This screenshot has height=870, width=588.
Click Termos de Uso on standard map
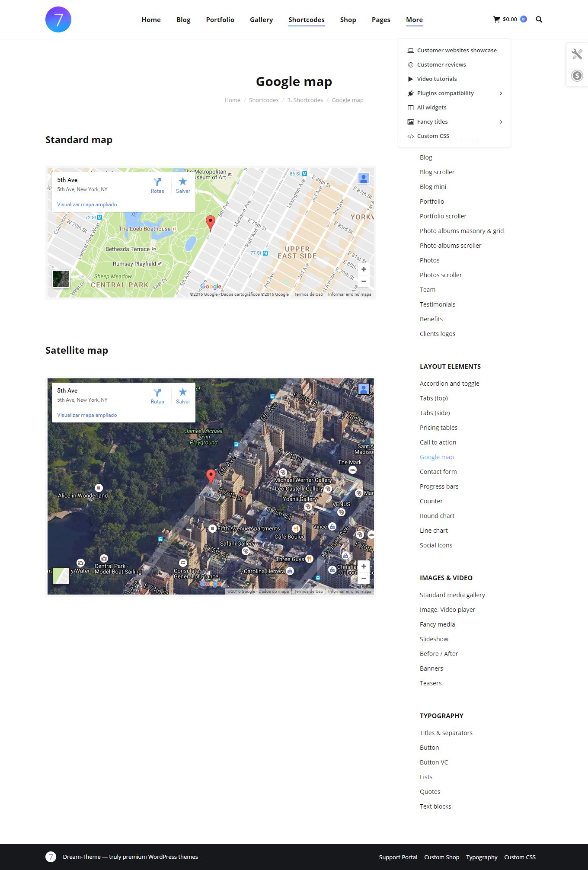pos(308,294)
